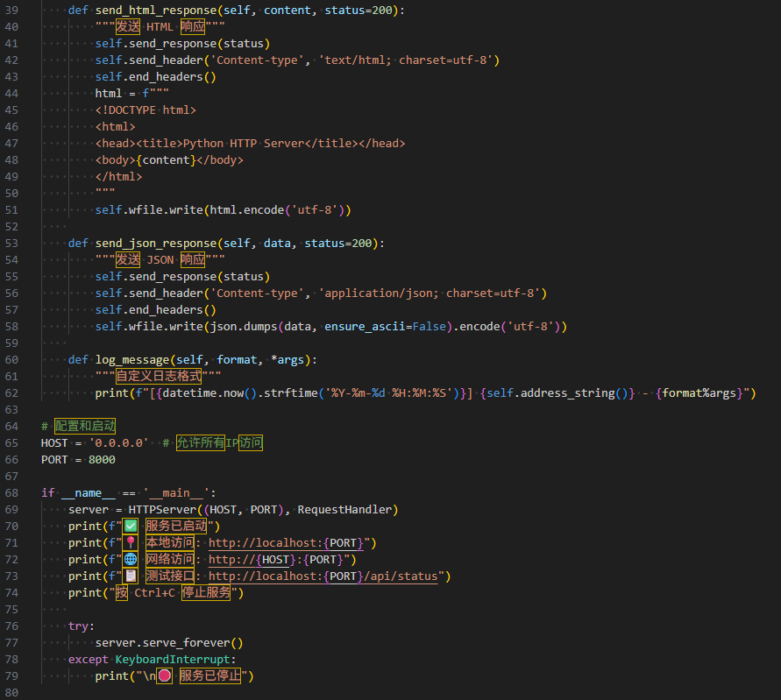Click the log_message function name
The image size is (781, 700).
[x=132, y=359]
